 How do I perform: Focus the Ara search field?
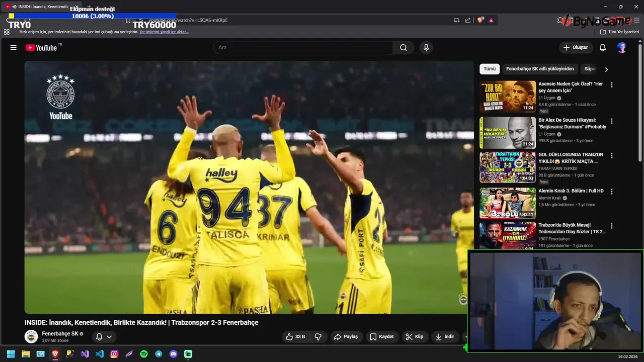tap(303, 48)
